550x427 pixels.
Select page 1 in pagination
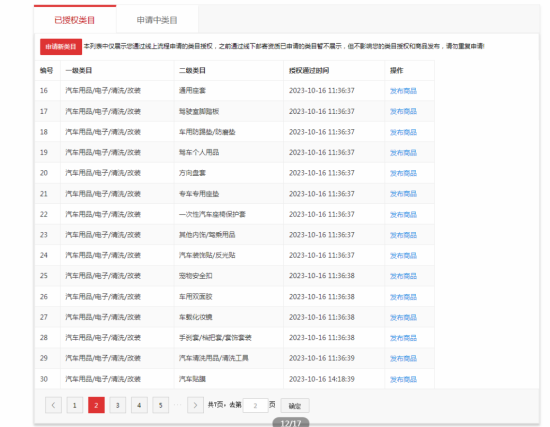(x=75, y=405)
